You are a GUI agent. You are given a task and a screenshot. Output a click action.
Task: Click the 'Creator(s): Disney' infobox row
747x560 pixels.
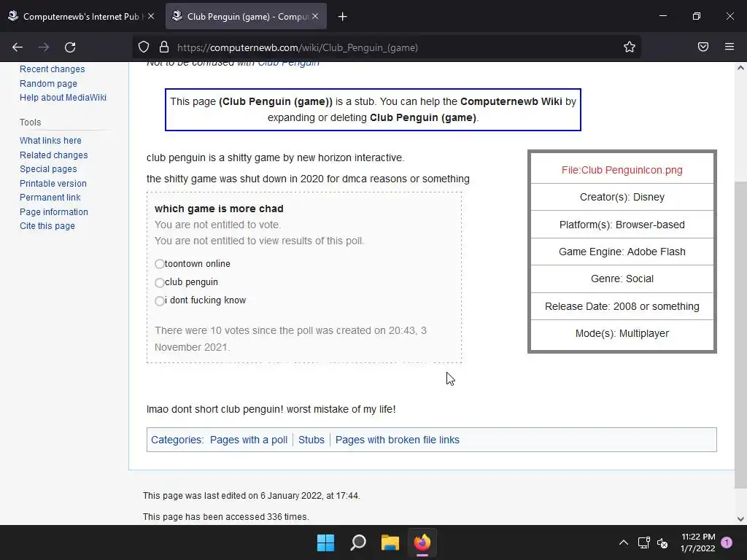tap(622, 197)
